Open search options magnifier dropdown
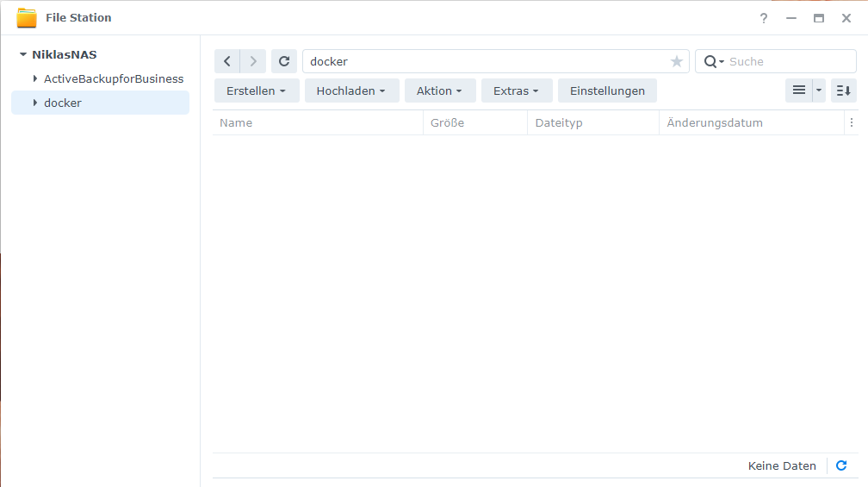 tap(714, 61)
